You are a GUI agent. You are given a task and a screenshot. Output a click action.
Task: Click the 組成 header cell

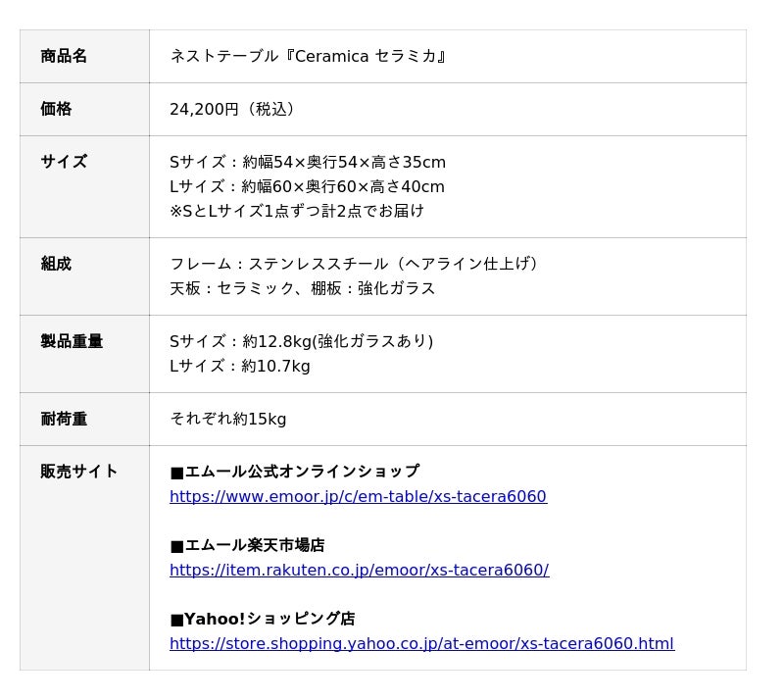tap(84, 276)
